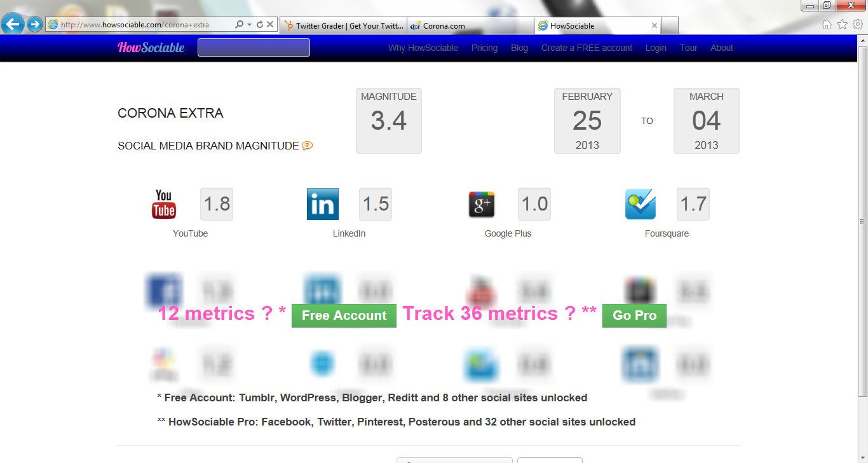Click the 12 metrics pink text
The image size is (868, 463).
[x=222, y=314]
